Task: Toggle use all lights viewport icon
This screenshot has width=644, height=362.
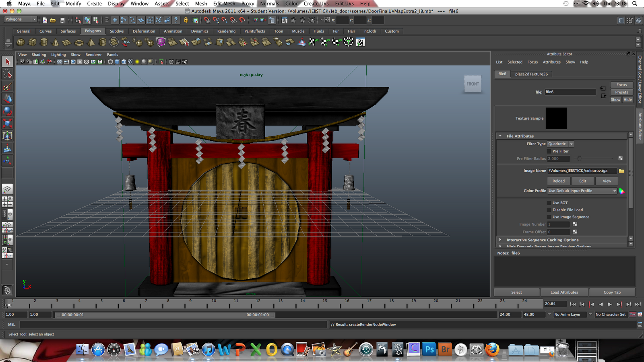Action: click(x=137, y=62)
